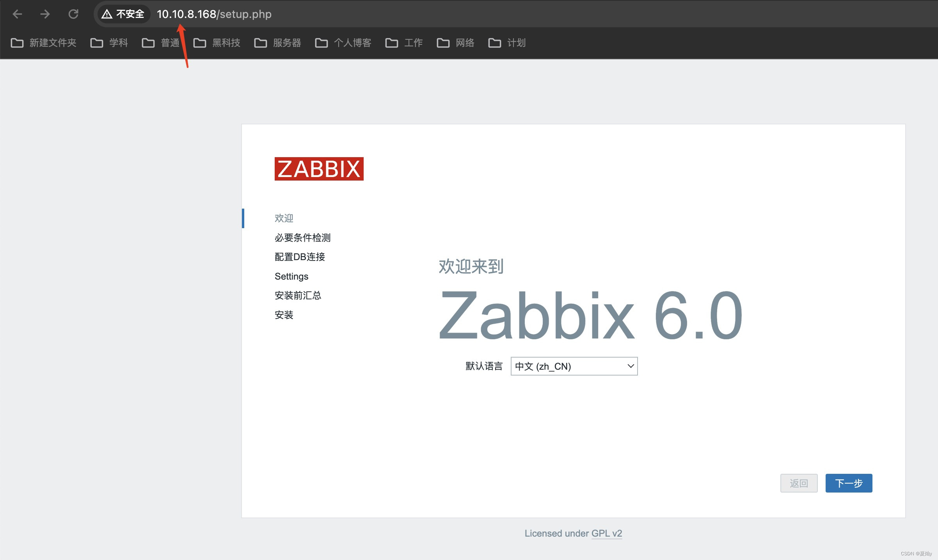Open the 普通 bookmark folder
Screen dimensions: 938x560
click(x=160, y=43)
